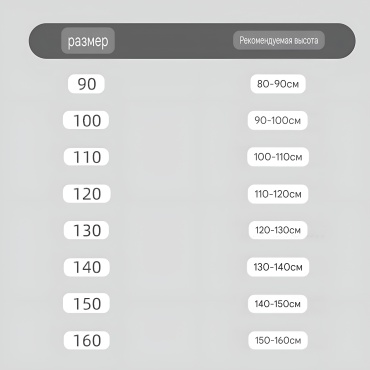The image size is (370, 370).
Task: Click the 130-140см height label
Action: 278,267
